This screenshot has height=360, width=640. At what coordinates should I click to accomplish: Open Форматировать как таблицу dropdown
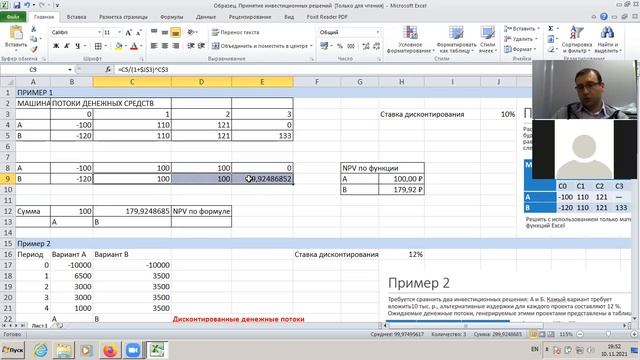[456, 40]
